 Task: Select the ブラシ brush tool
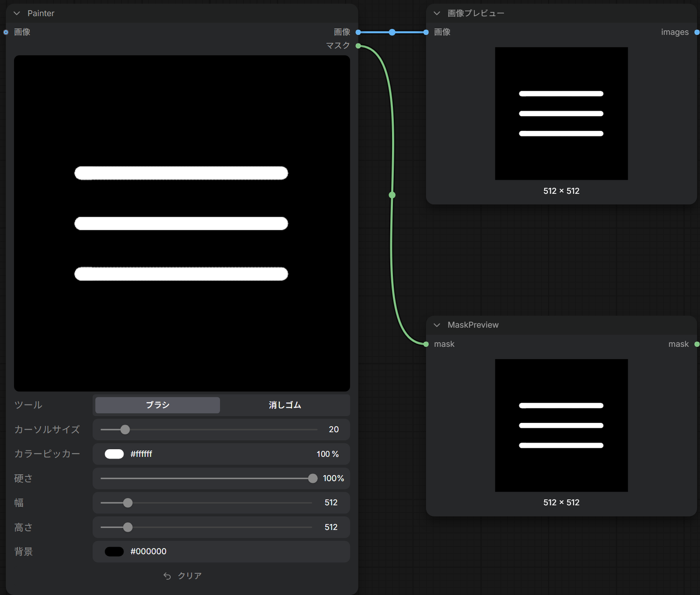coord(157,405)
